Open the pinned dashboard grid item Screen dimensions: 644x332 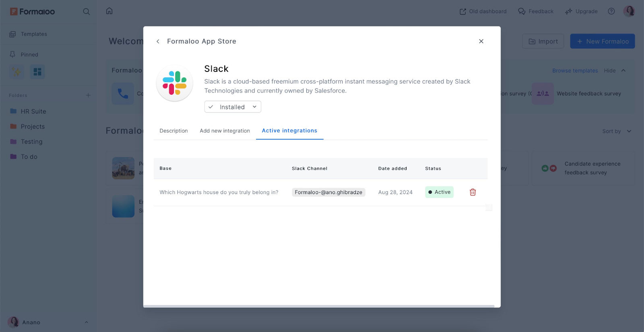tap(37, 72)
